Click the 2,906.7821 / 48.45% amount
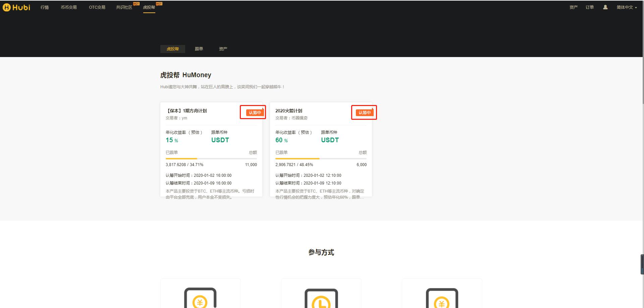The width and height of the screenshot is (644, 308). pyautogui.click(x=294, y=165)
